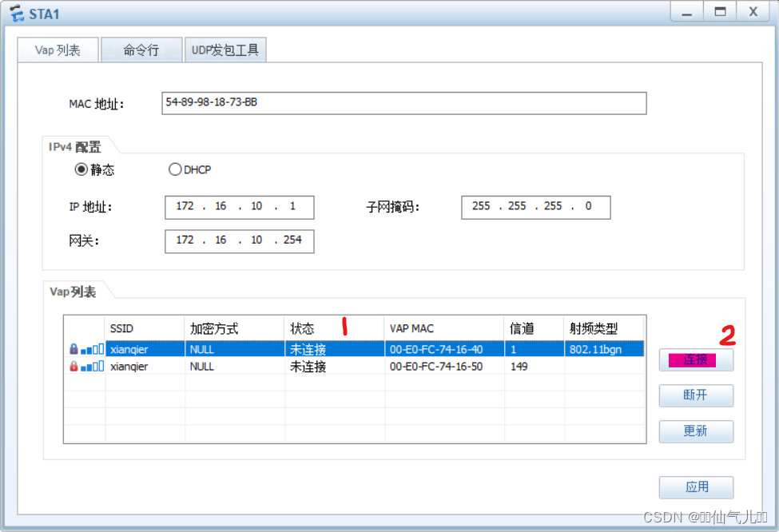Click the 网关 gateway input field

point(239,241)
